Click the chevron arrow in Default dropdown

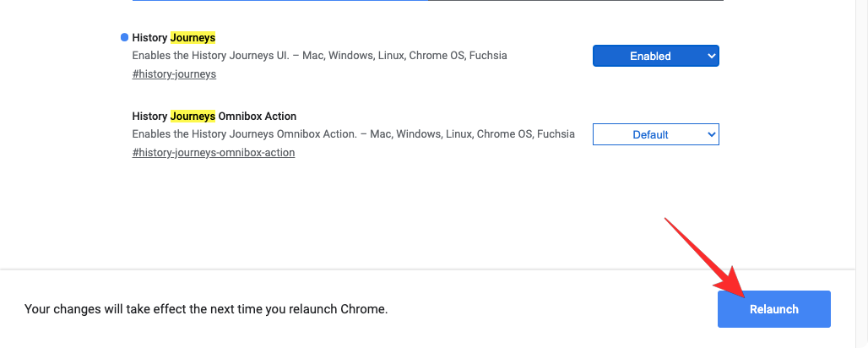(711, 134)
